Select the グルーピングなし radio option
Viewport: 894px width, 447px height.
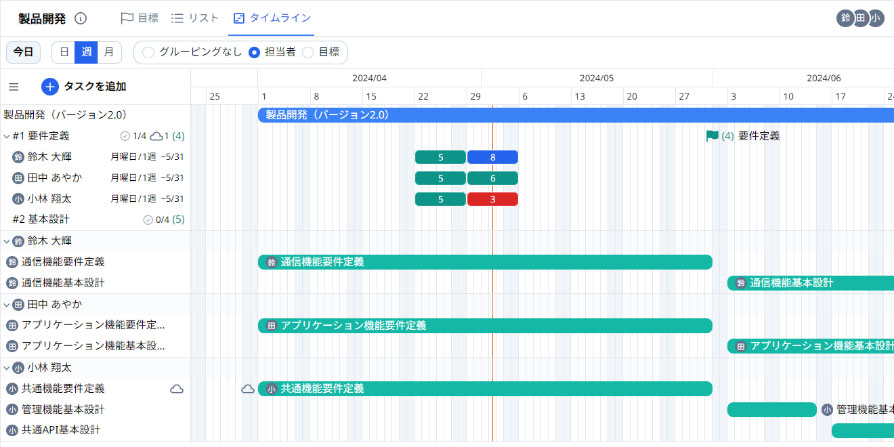click(148, 52)
